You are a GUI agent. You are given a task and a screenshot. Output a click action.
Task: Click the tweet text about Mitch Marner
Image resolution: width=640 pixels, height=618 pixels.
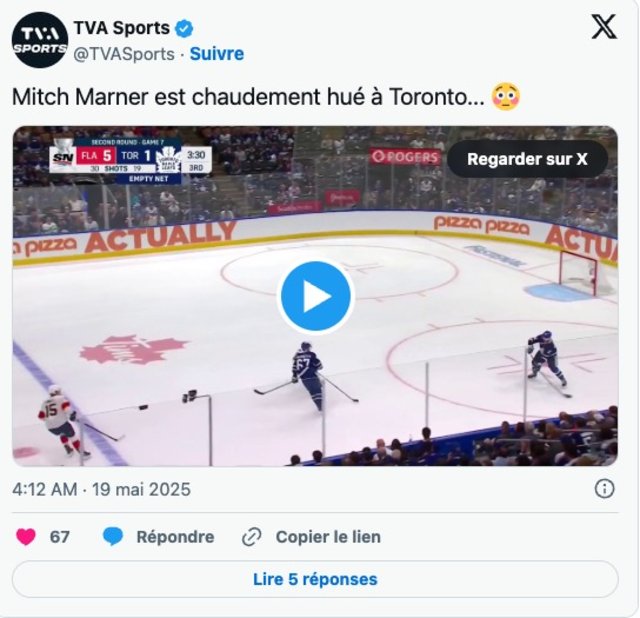tap(249, 98)
